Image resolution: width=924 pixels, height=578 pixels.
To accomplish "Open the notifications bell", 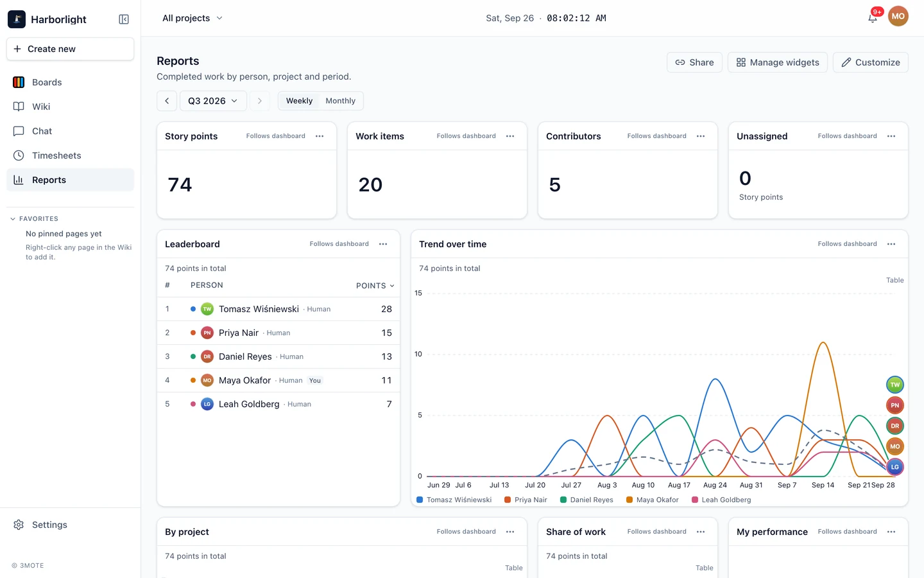I will coord(873,17).
